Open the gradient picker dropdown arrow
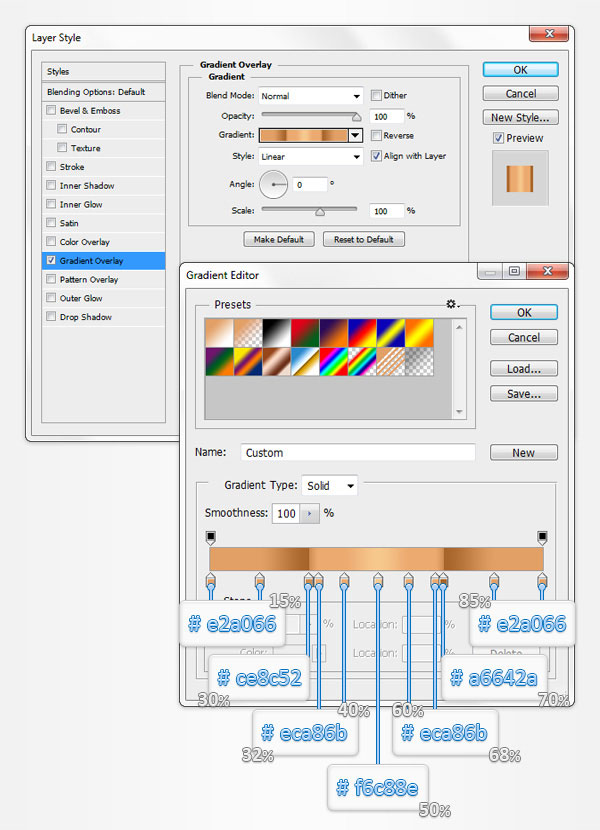Viewport: 600px width, 830px height. coord(355,135)
